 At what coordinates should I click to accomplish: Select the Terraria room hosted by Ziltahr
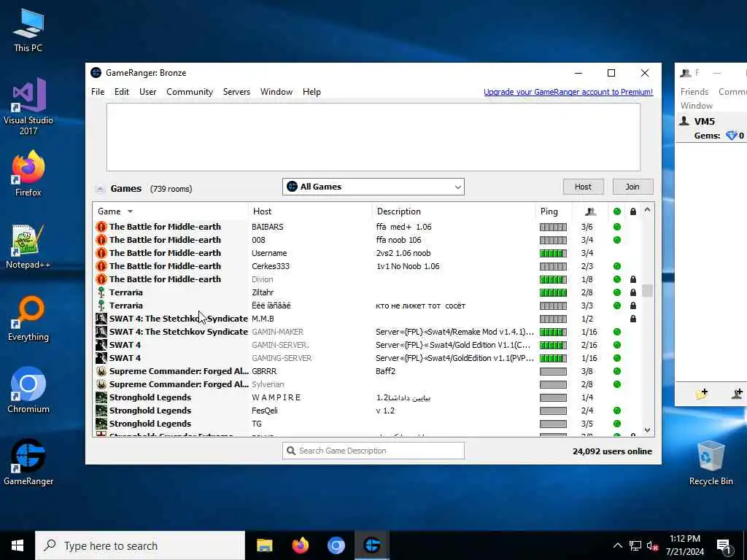coord(368,292)
